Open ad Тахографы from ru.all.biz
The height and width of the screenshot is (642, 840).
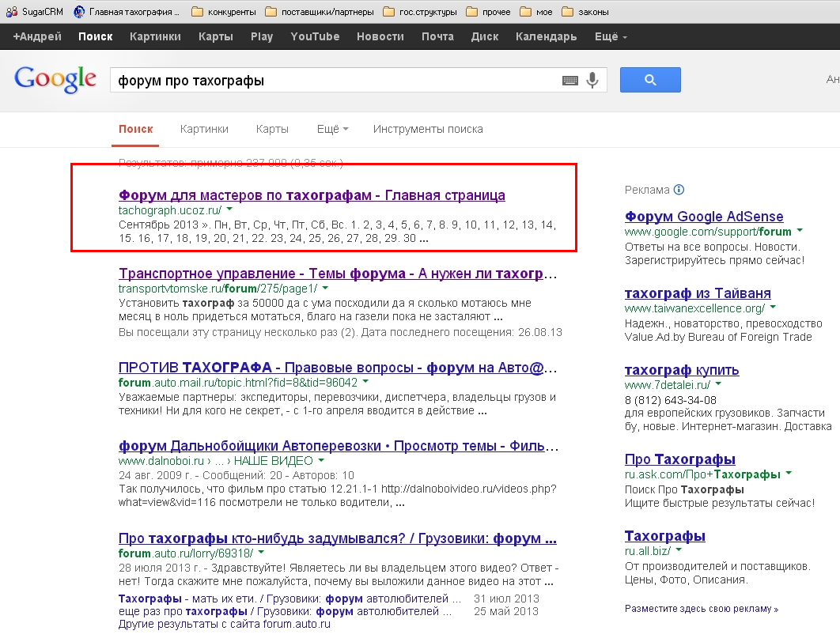tap(665, 536)
